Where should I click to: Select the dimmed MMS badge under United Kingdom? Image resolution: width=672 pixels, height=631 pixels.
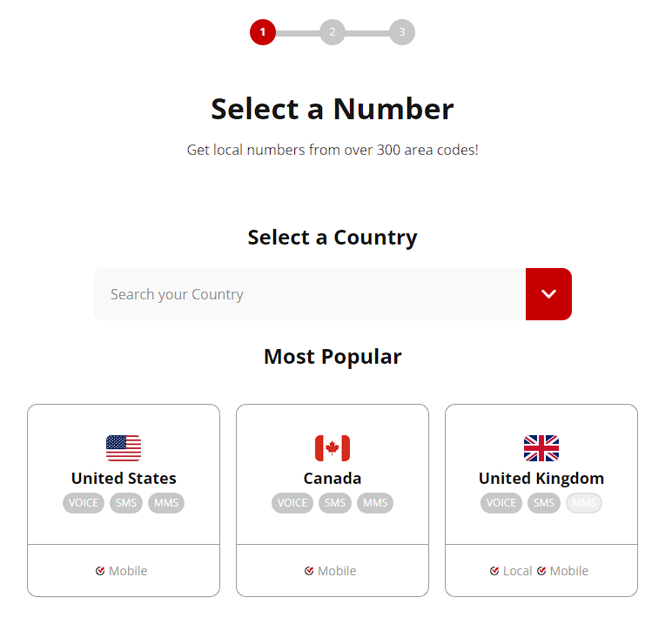click(x=584, y=503)
